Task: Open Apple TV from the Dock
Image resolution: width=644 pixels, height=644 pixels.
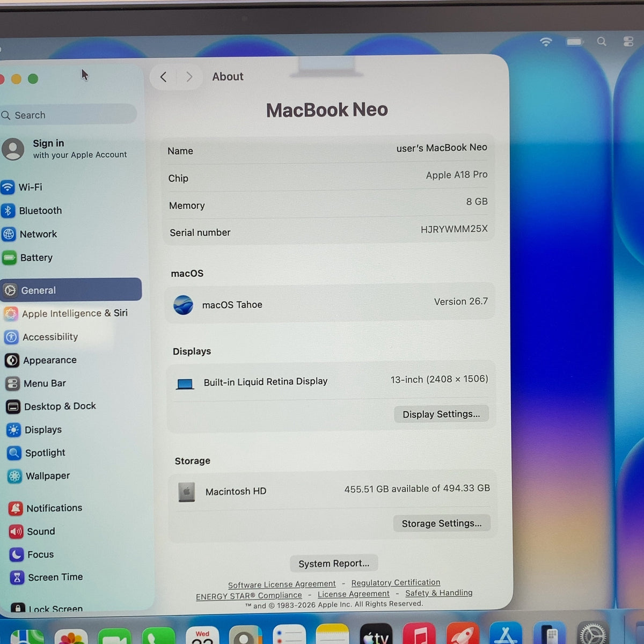Action: pos(376,634)
